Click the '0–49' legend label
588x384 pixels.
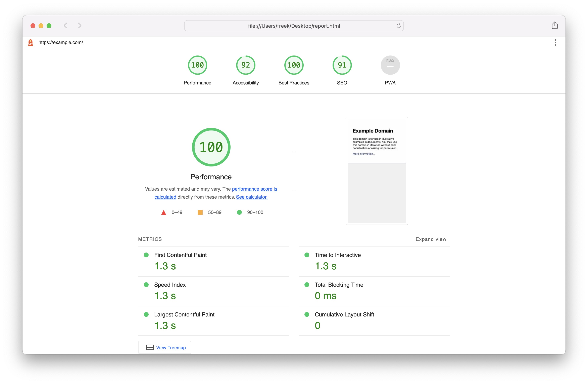[177, 212]
